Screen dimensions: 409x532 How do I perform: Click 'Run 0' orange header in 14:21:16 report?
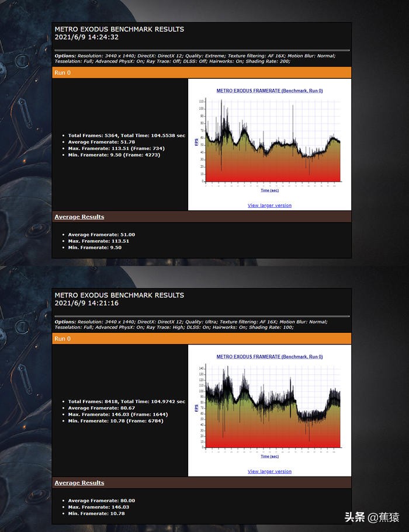[202, 339]
